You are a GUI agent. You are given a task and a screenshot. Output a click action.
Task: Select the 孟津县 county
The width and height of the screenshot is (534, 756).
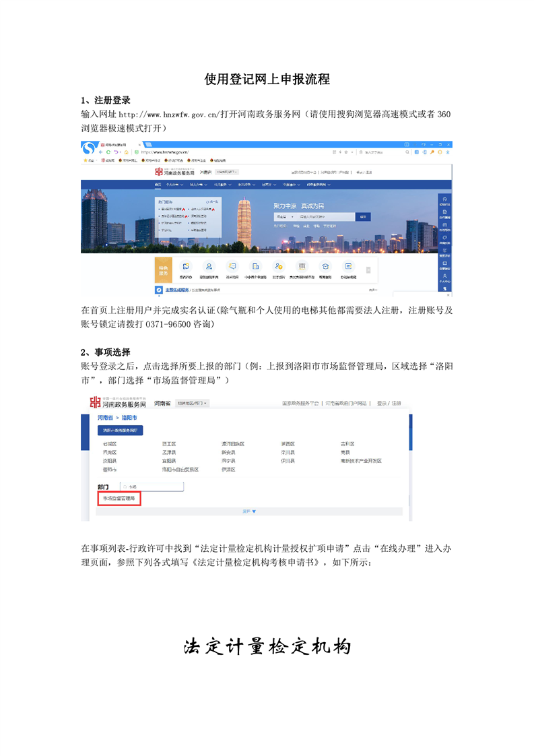coord(168,453)
